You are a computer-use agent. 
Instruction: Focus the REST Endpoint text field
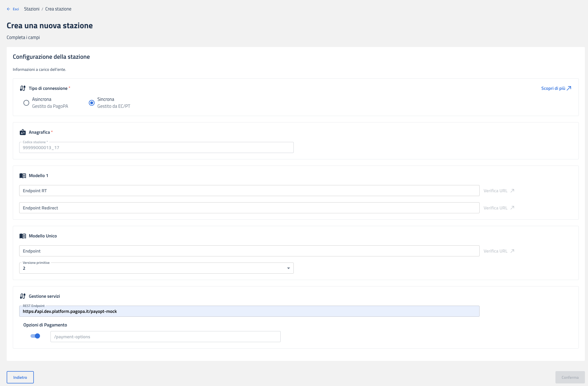[249, 311]
